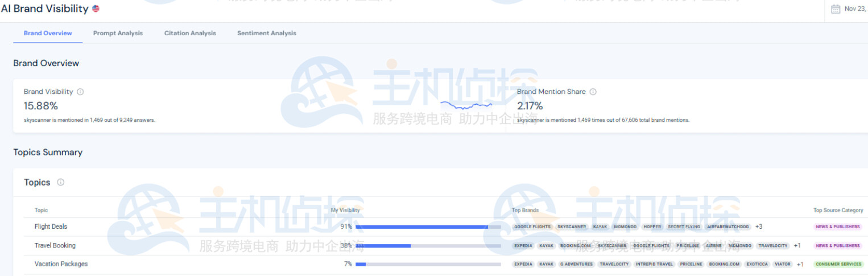Click the G ADVENTURES brand tag
This screenshot has height=276, width=868.
point(577,264)
